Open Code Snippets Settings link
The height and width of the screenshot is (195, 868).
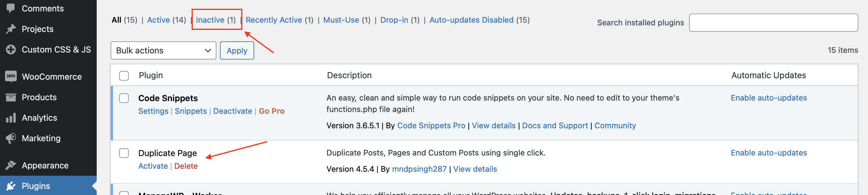tap(153, 111)
